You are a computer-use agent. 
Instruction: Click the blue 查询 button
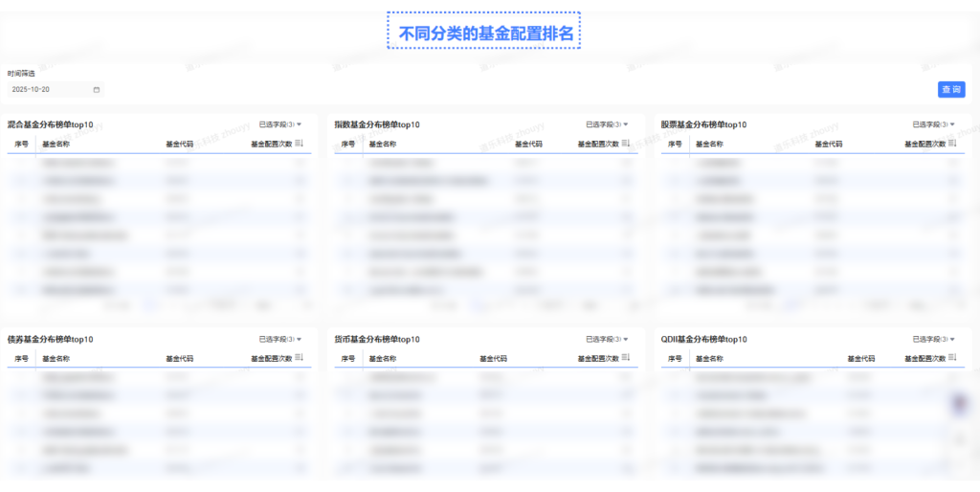(951, 89)
